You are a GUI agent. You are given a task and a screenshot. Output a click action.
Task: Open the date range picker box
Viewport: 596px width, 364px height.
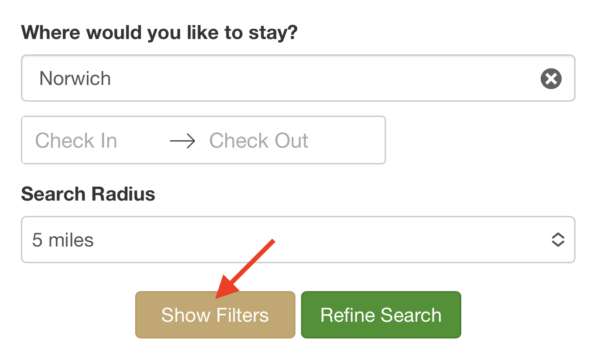click(x=203, y=140)
